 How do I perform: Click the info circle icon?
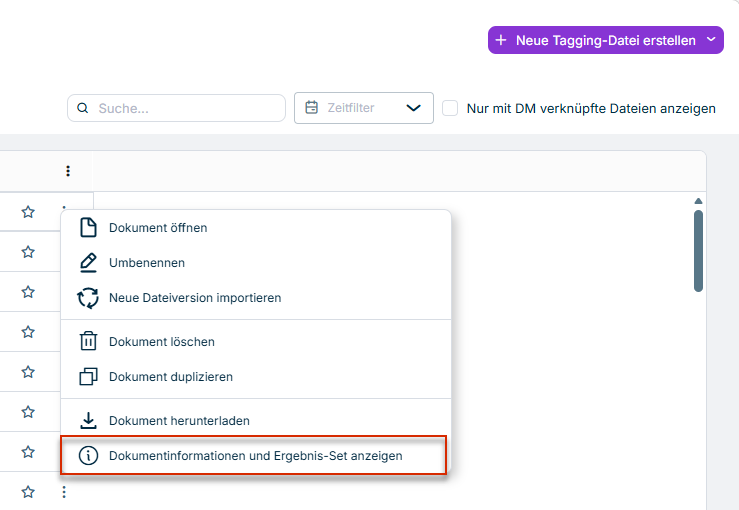pyautogui.click(x=88, y=456)
